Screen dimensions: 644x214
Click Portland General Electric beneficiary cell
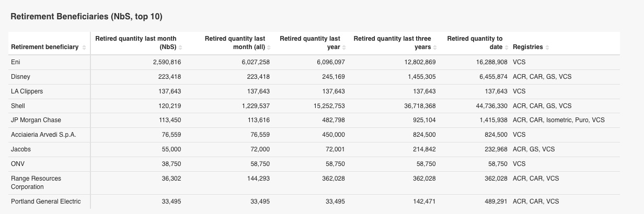tap(45, 201)
